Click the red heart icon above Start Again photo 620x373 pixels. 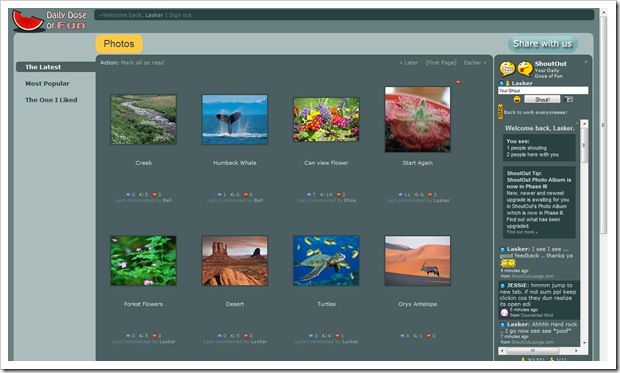pyautogui.click(x=458, y=83)
